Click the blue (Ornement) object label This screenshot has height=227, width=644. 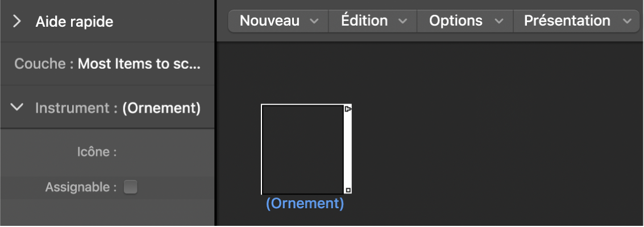pyautogui.click(x=305, y=204)
